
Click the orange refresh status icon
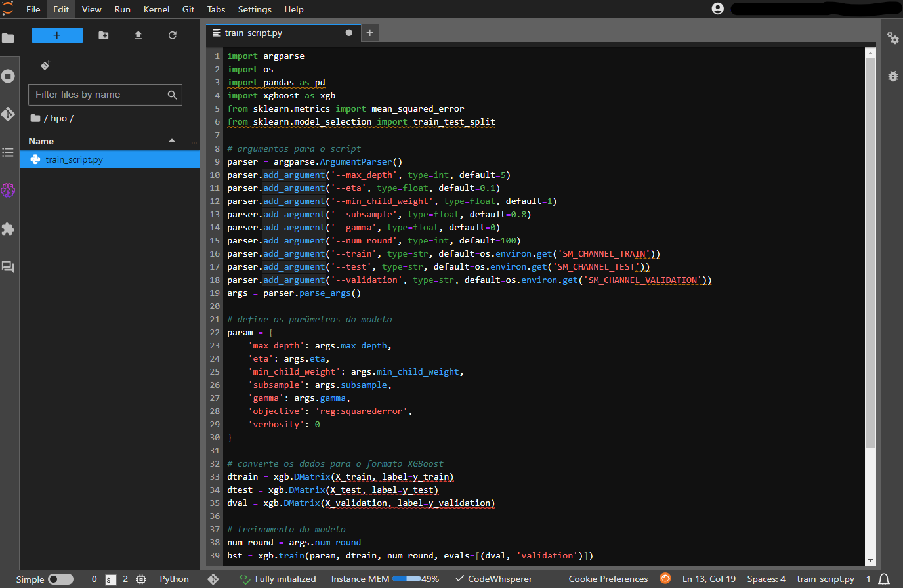[x=665, y=578]
